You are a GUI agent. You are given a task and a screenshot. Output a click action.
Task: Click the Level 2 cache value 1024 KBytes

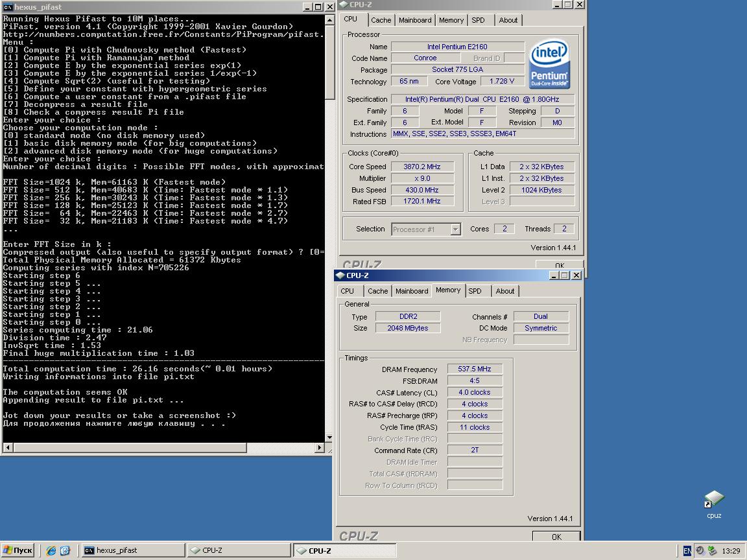click(x=541, y=190)
